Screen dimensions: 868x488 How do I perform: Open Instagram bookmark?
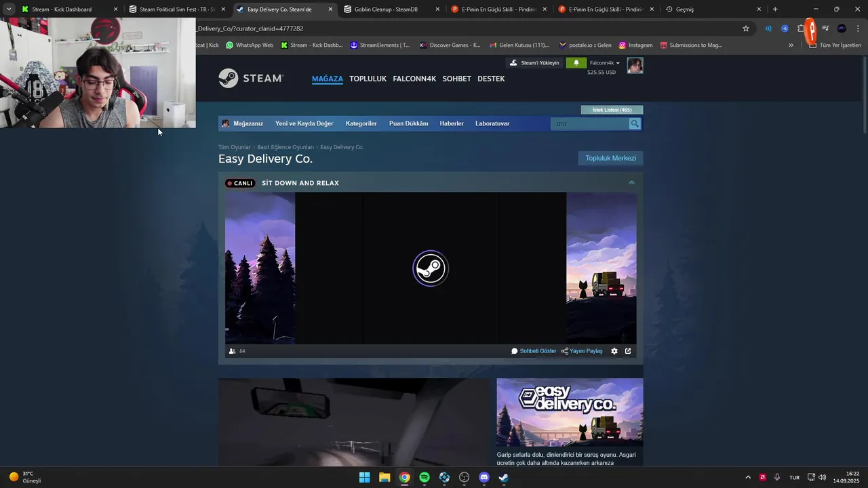tap(635, 45)
